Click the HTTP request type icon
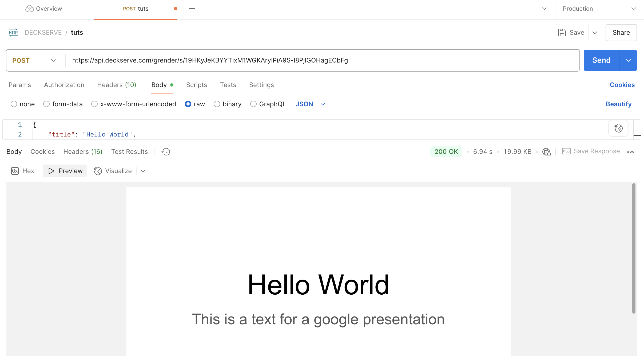This screenshot has width=644, height=359. click(13, 33)
